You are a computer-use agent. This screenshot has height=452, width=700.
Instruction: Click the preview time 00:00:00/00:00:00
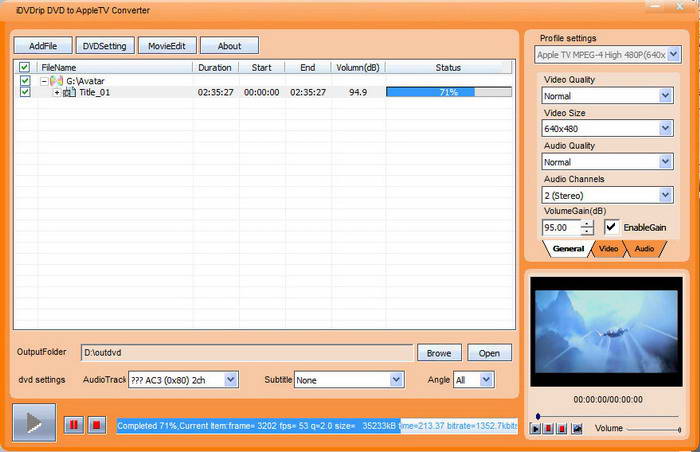click(608, 399)
